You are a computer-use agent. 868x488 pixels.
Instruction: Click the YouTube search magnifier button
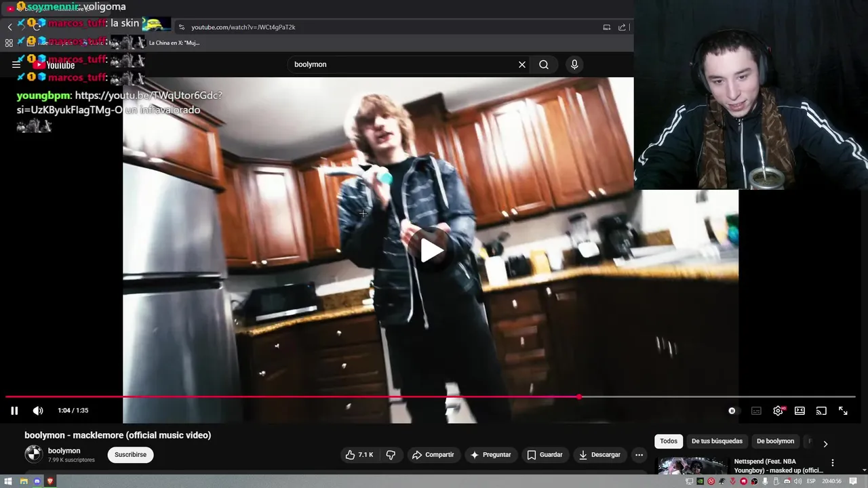click(544, 64)
